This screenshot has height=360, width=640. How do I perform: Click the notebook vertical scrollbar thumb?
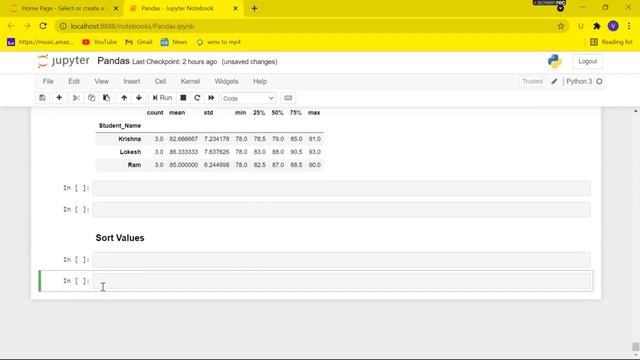[x=636, y=347]
